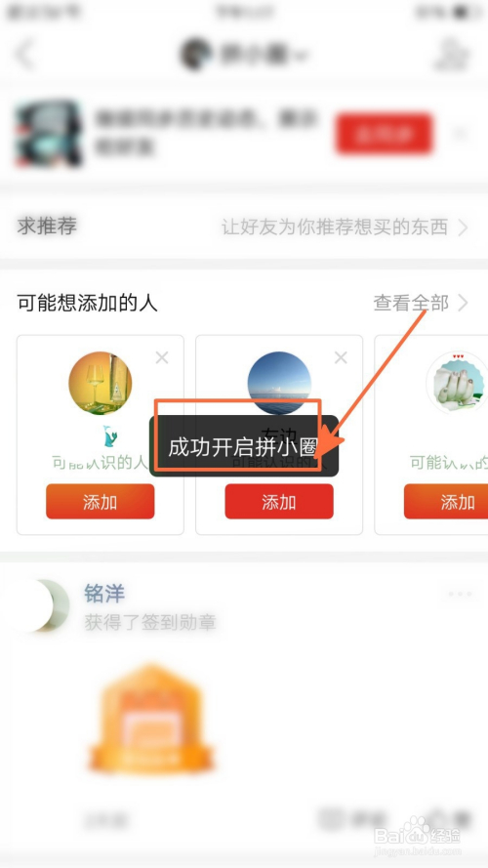Dismiss the first suggested person card

[162, 357]
